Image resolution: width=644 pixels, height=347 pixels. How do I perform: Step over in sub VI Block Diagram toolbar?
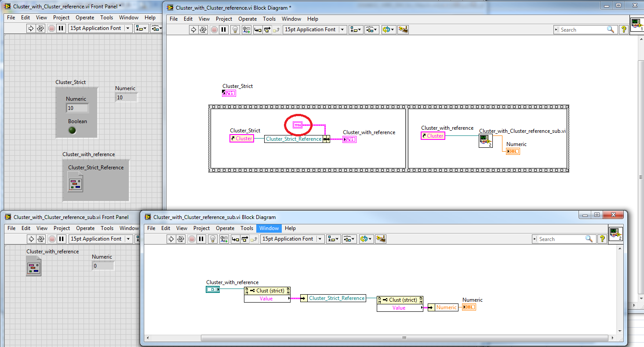[244, 239]
